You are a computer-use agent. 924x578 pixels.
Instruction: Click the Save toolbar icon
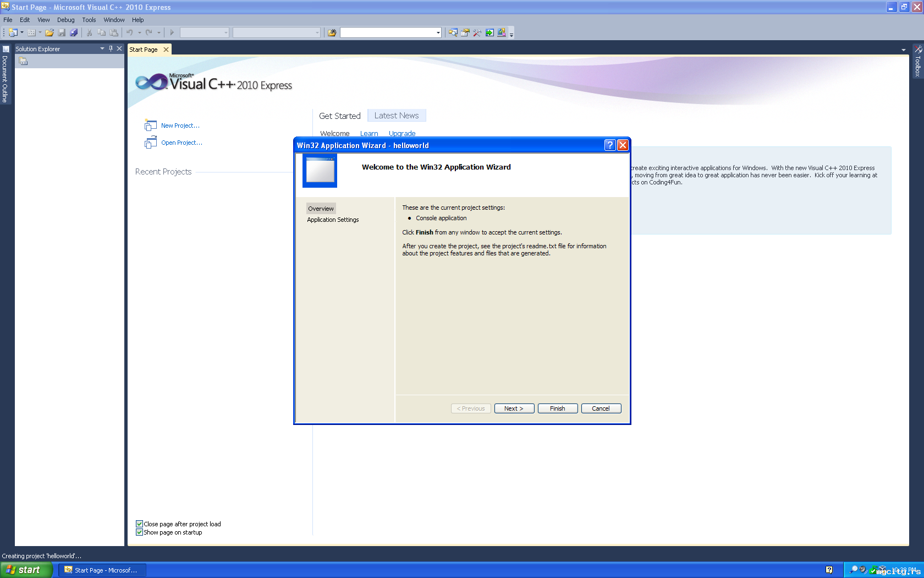tap(62, 32)
